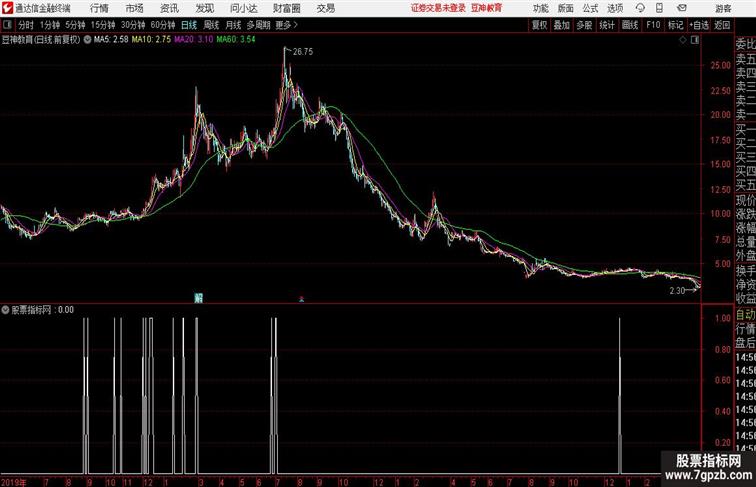Toggle the left sidebar panel icon

[7, 25]
